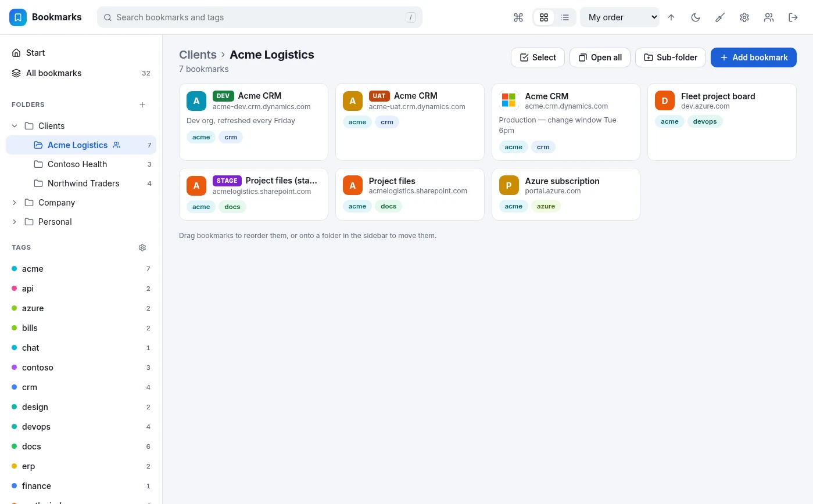Go to Start in sidebar

point(81,53)
